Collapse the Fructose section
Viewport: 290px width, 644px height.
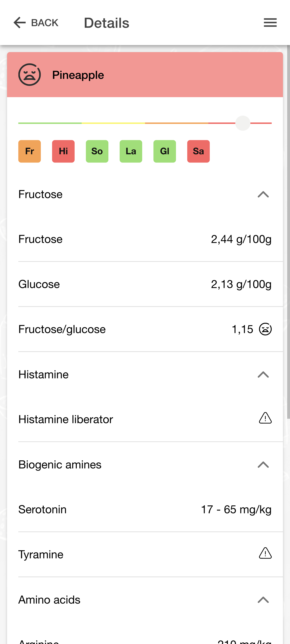263,194
